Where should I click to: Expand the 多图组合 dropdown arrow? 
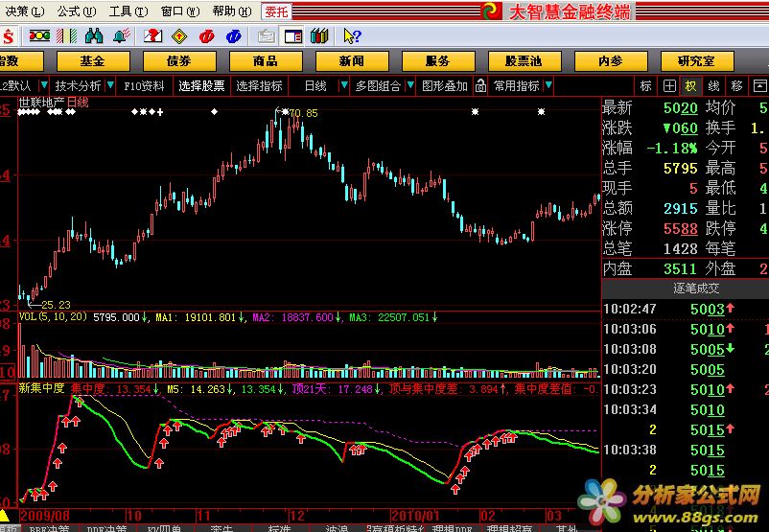point(411,85)
